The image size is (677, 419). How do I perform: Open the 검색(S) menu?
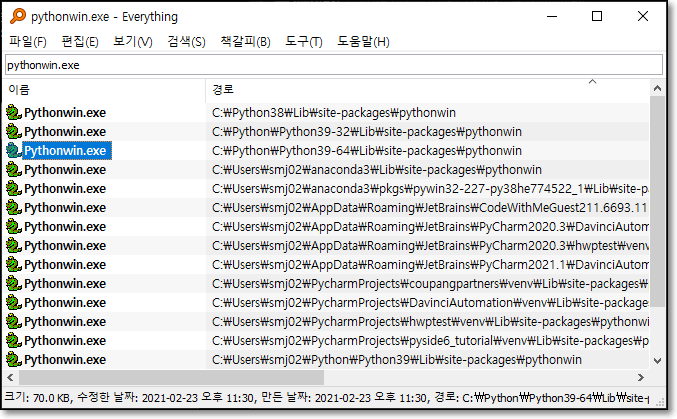tap(186, 41)
